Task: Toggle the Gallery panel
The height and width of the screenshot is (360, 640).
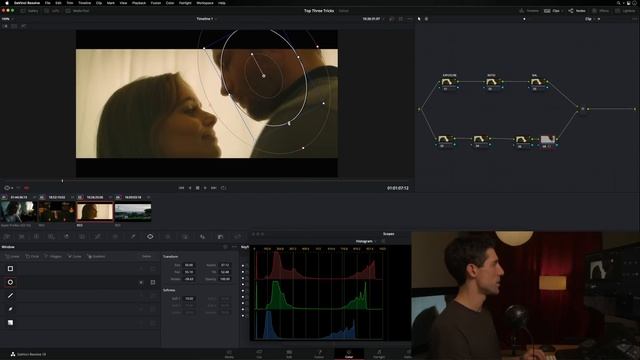Action: point(29,11)
